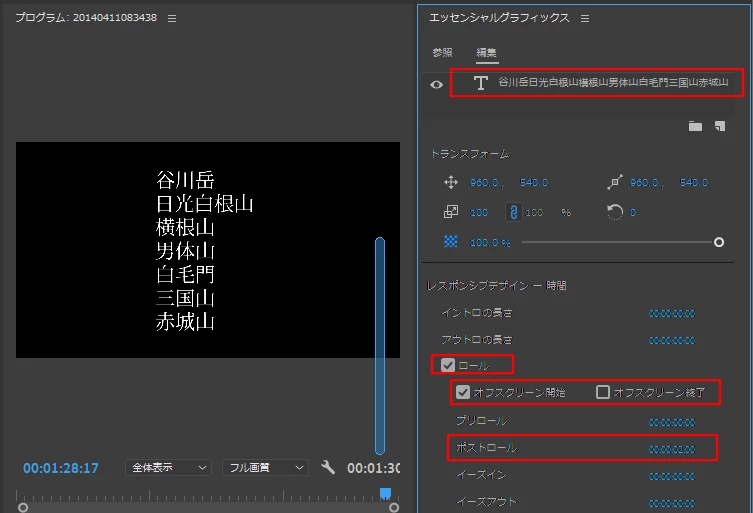The height and width of the screenshot is (513, 753).
Task: Click the left zoom scroll handle circle
Action: [x=23, y=508]
